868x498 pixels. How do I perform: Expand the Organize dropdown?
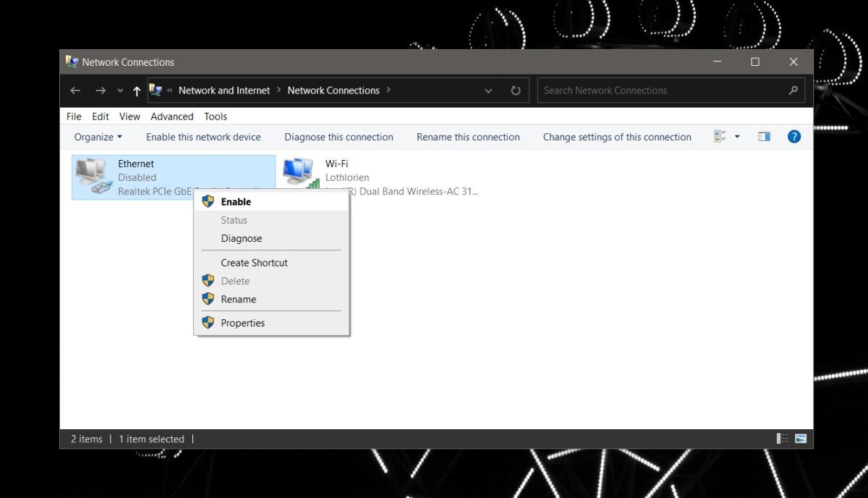tap(98, 136)
